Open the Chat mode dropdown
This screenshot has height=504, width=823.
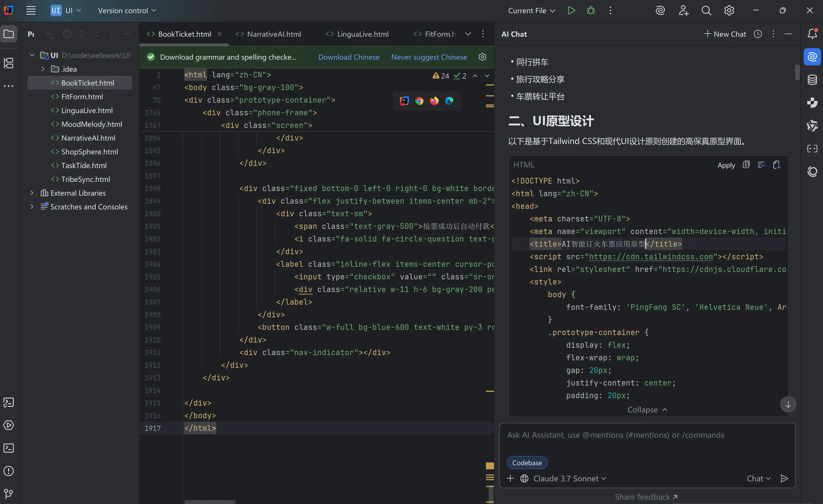(x=758, y=478)
